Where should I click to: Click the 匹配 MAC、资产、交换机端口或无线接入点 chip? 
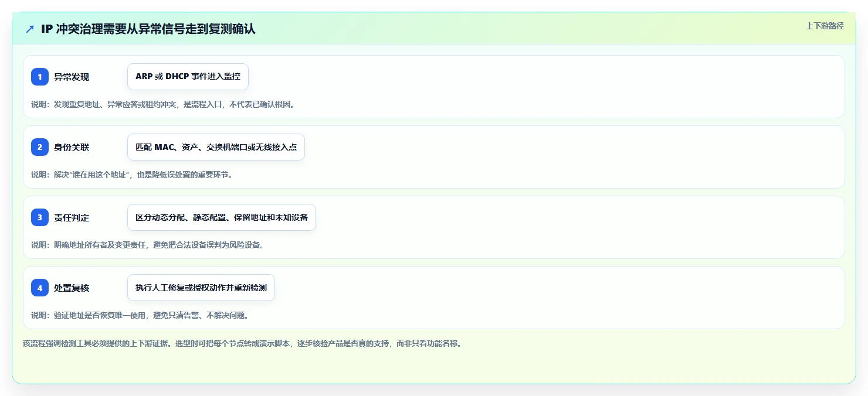[216, 147]
